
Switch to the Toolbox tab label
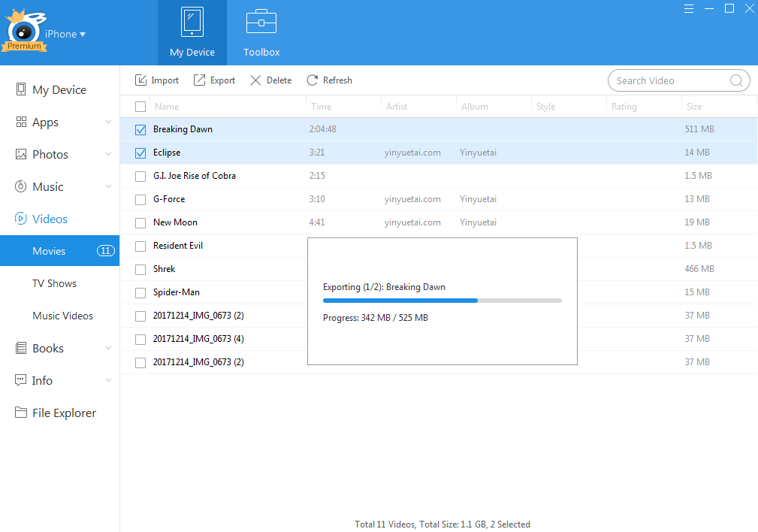(x=261, y=53)
